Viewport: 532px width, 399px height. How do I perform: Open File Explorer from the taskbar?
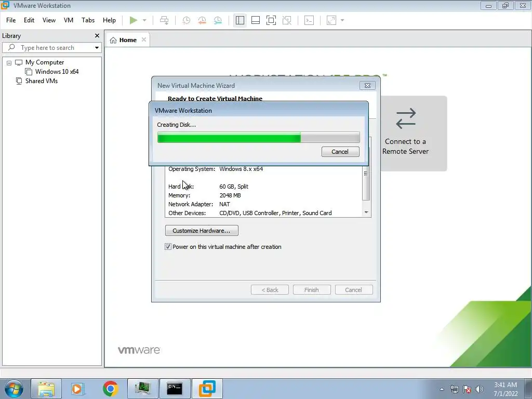point(46,389)
